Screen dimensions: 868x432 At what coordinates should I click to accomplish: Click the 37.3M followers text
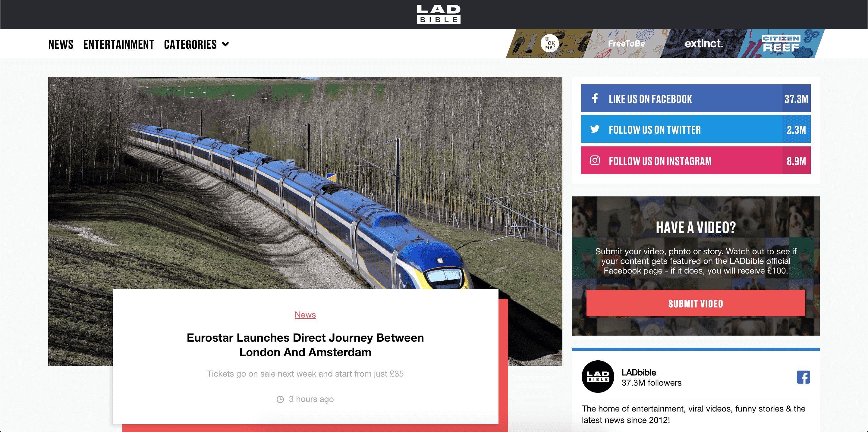point(651,383)
